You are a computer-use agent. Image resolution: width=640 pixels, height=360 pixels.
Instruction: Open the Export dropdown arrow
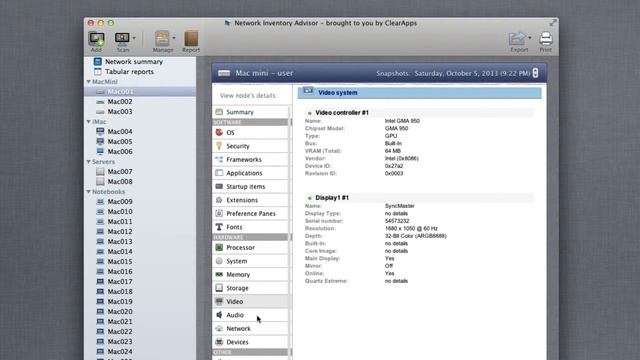click(x=530, y=38)
